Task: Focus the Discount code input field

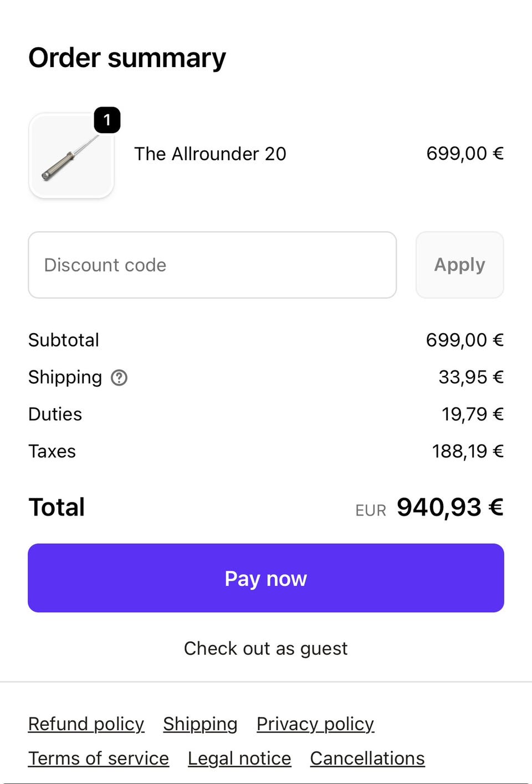Action: coord(212,265)
